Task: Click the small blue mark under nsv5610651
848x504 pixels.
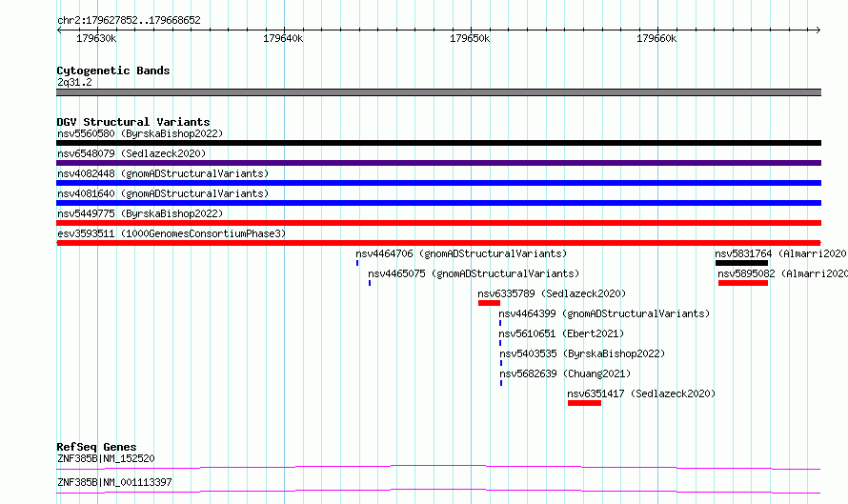Action: pyautogui.click(x=500, y=343)
